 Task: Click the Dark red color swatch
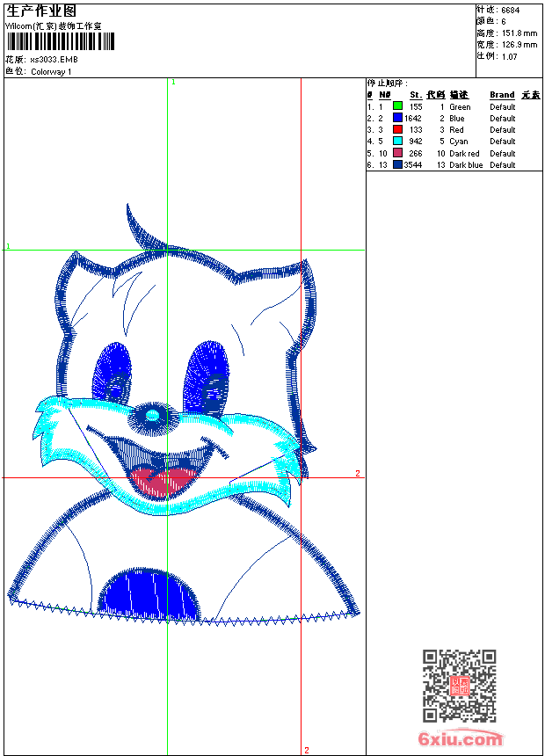(397, 154)
